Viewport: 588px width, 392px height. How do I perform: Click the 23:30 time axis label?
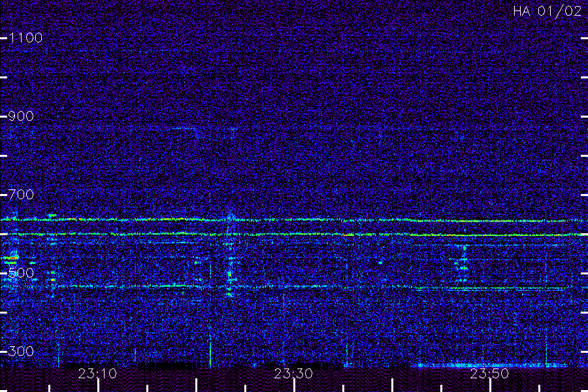[293, 374]
